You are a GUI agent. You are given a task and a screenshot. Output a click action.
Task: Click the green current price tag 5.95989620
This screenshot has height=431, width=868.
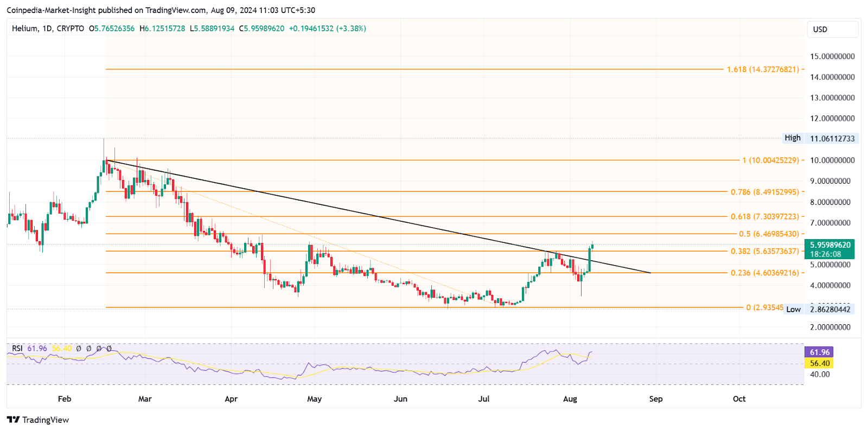pos(830,245)
